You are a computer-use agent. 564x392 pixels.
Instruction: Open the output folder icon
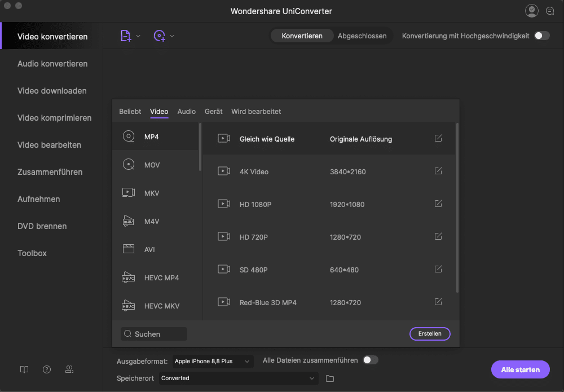click(330, 378)
